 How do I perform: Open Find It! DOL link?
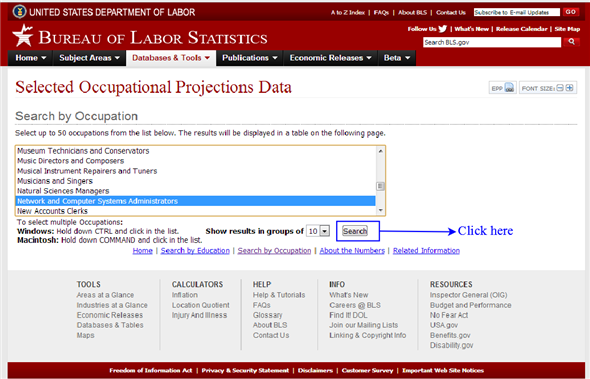tap(348, 315)
